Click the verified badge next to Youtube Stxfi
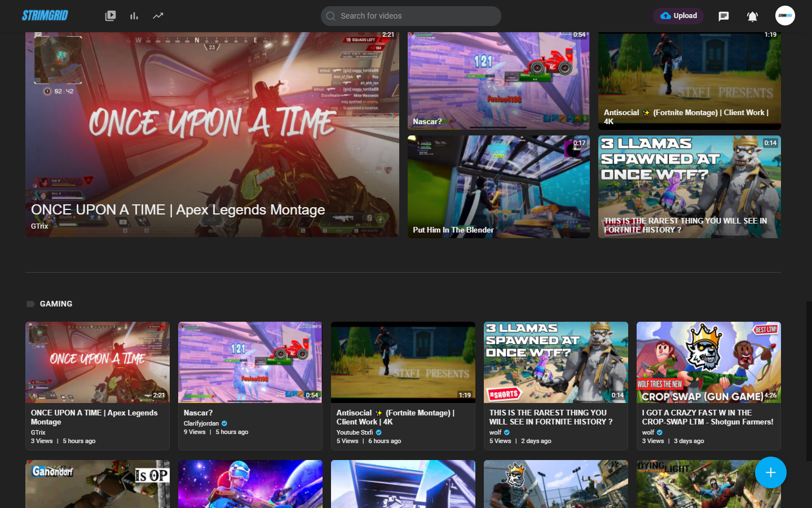 (379, 432)
